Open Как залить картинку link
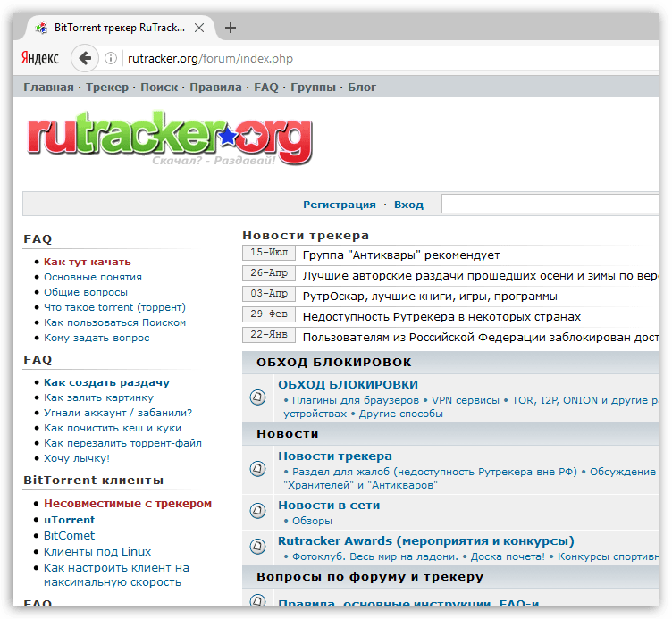 click(x=98, y=397)
